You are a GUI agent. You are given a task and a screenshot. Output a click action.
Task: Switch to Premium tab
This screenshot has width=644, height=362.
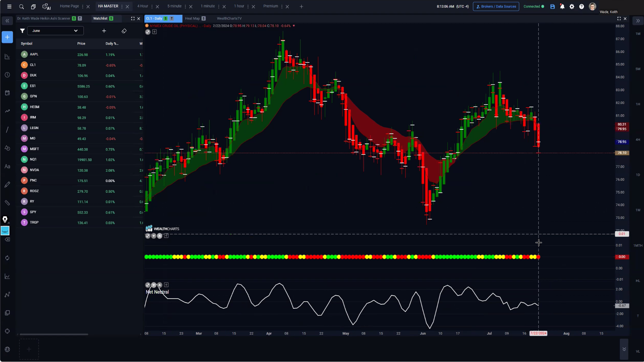click(271, 6)
